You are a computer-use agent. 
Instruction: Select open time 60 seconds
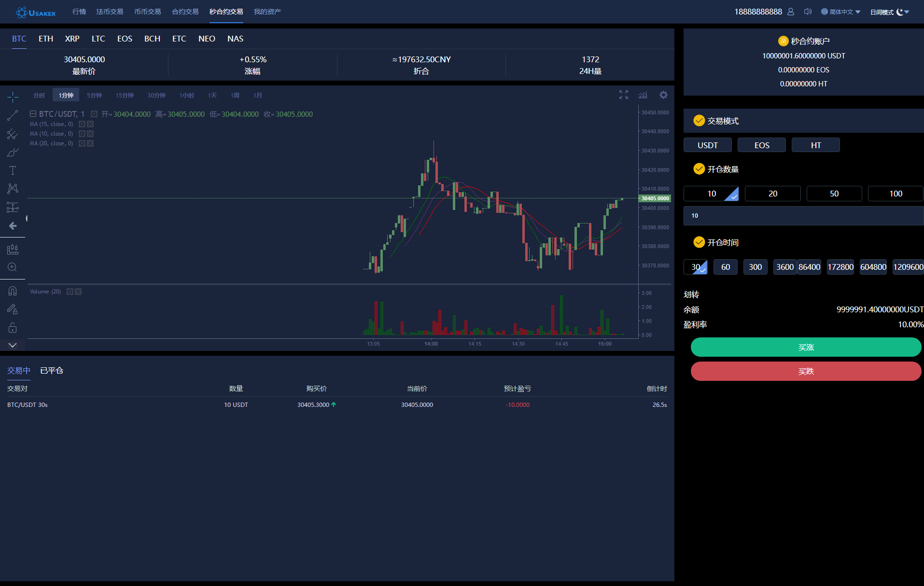(726, 267)
